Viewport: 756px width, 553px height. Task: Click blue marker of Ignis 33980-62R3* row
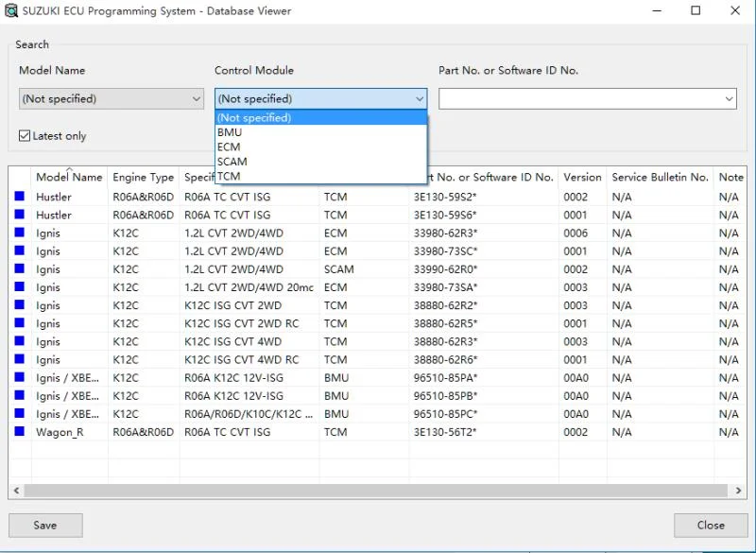tap(19, 232)
